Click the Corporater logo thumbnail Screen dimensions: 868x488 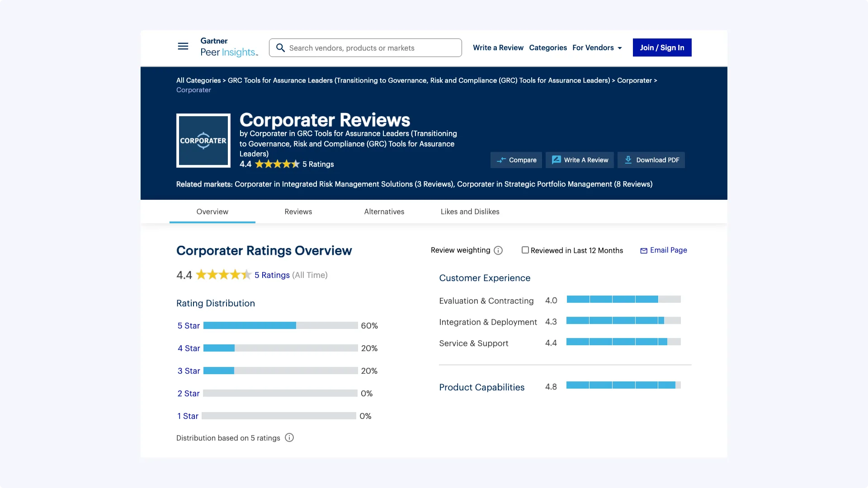(203, 141)
